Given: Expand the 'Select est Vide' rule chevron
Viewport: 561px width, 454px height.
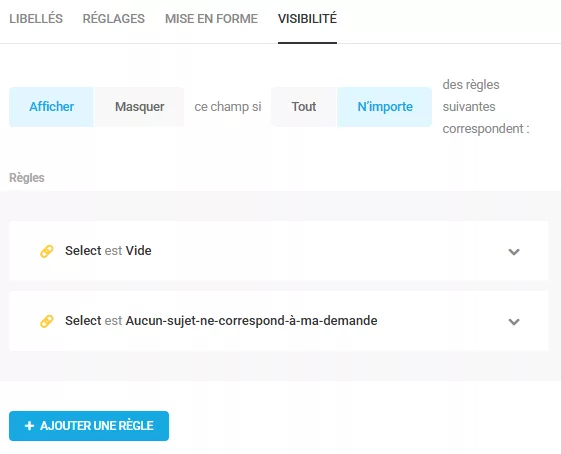Looking at the screenshot, I should click(514, 252).
